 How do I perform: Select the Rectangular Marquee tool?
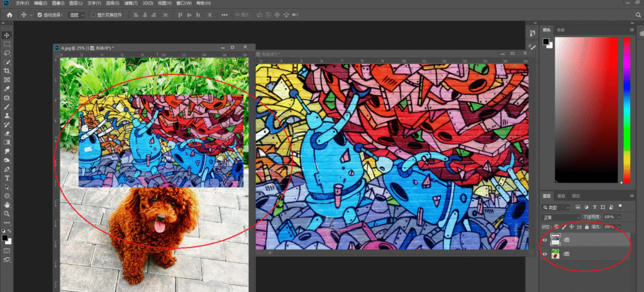7,45
